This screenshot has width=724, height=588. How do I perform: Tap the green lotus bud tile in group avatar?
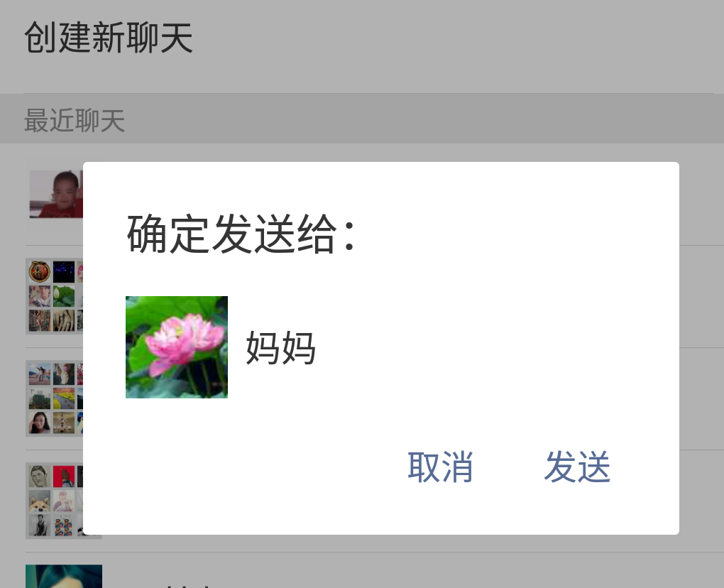coord(64,296)
